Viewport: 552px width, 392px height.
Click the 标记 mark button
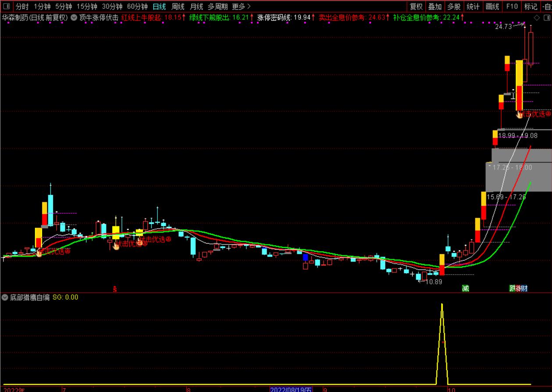coord(531,7)
